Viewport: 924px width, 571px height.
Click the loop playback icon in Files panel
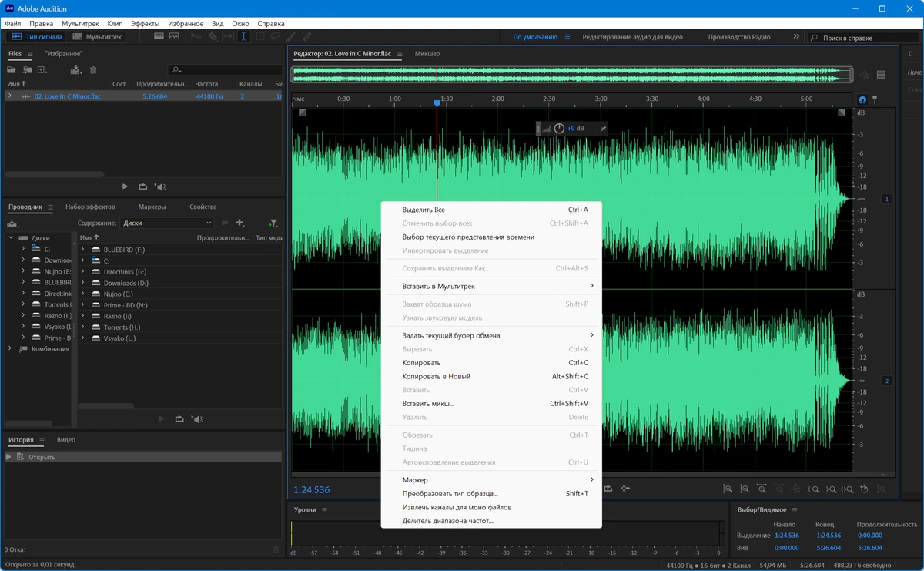click(142, 186)
